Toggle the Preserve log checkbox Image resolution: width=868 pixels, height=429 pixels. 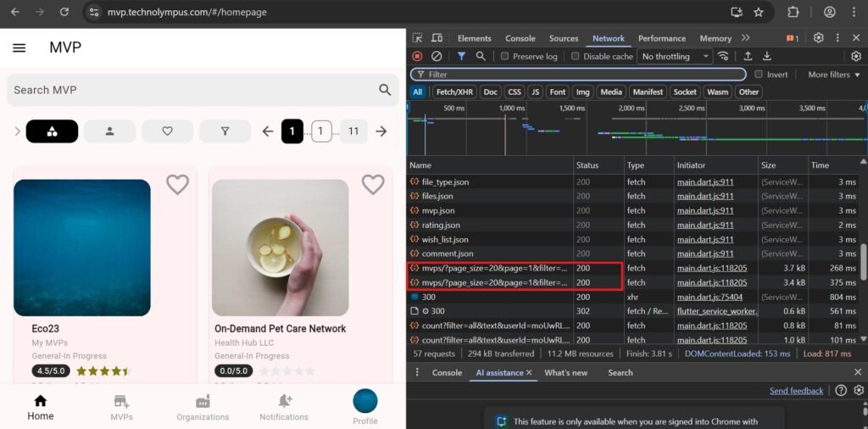[504, 56]
